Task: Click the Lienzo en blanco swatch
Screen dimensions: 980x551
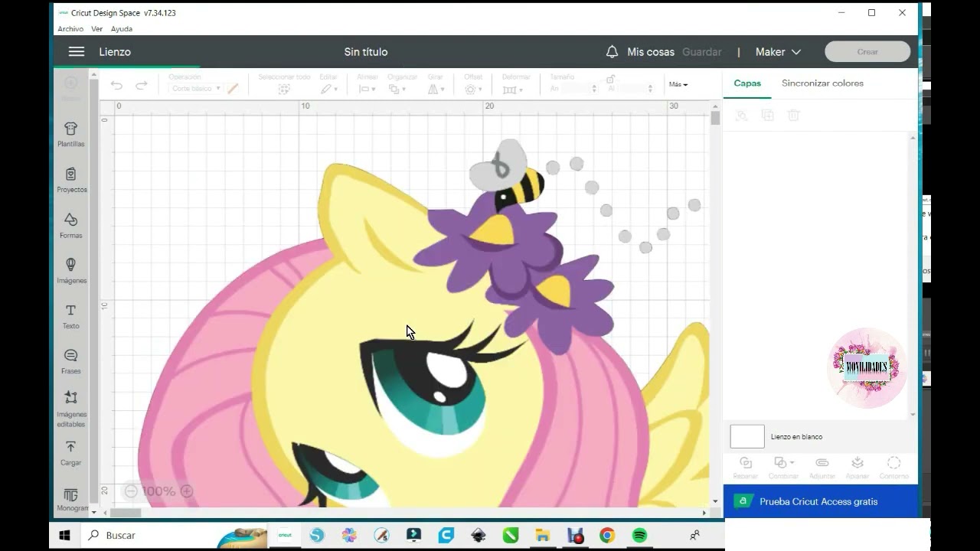Action: pyautogui.click(x=747, y=436)
